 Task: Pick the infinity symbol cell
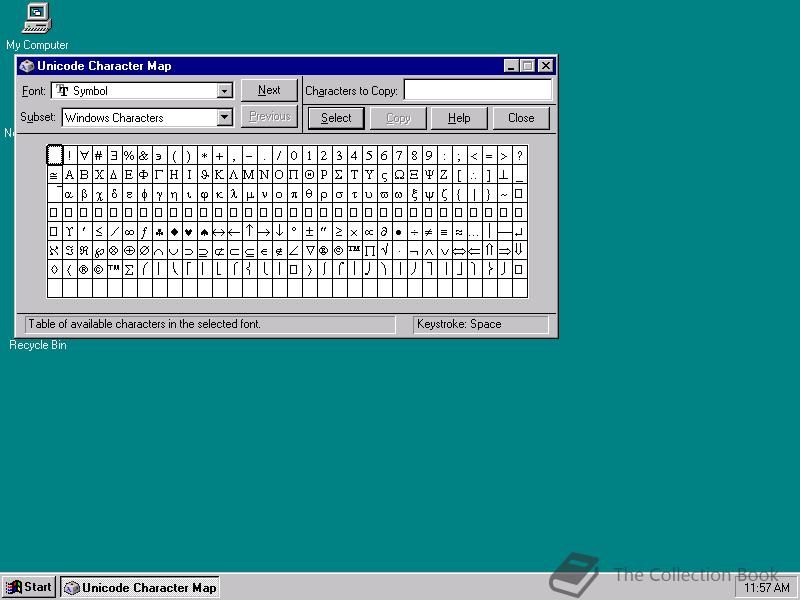(x=129, y=232)
